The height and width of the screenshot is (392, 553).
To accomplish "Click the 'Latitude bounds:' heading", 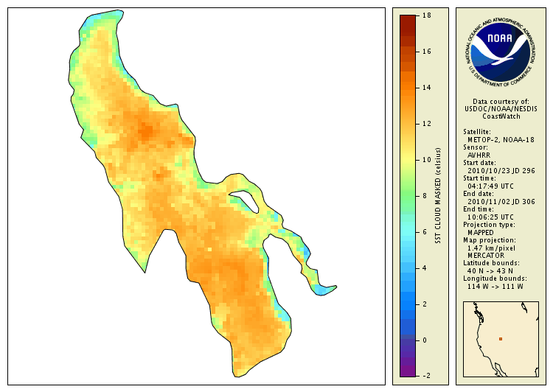I will pyautogui.click(x=491, y=263).
